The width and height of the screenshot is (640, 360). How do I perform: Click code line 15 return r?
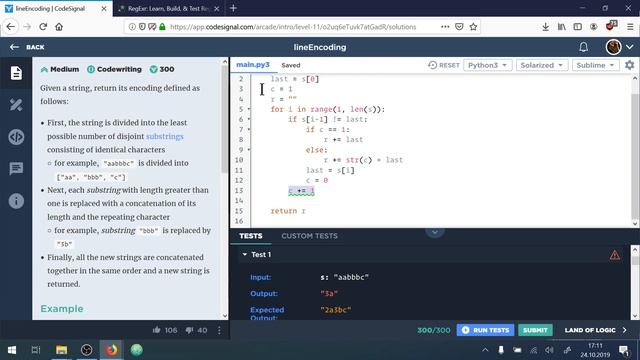[x=288, y=211]
